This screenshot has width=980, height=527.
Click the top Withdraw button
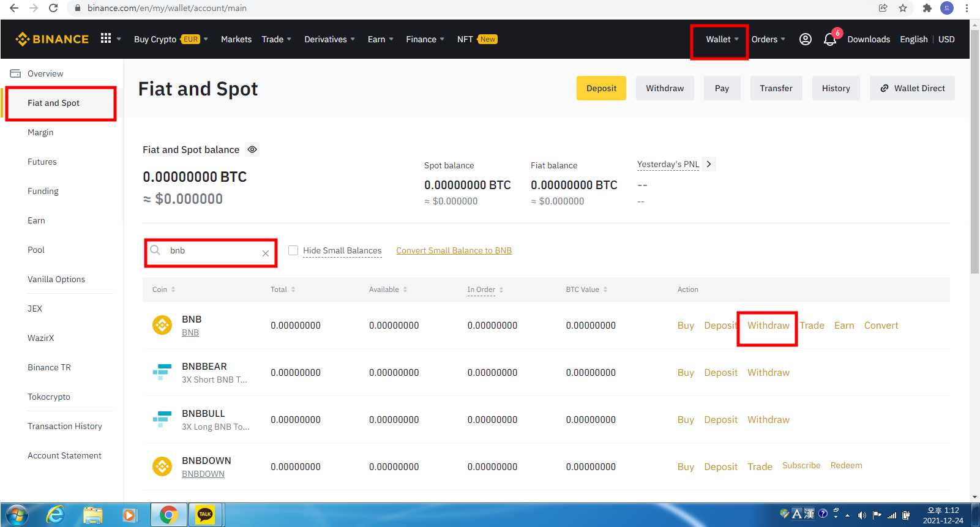pyautogui.click(x=665, y=88)
